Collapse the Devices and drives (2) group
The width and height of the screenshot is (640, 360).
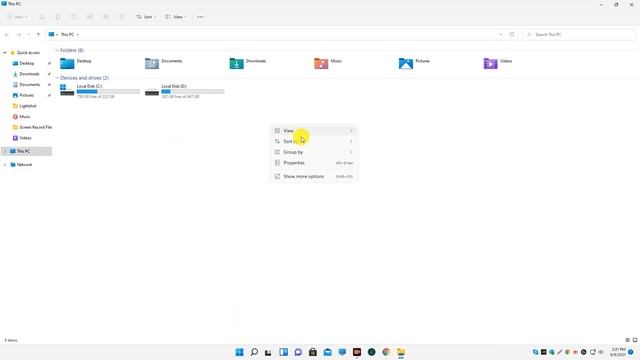coord(57,78)
